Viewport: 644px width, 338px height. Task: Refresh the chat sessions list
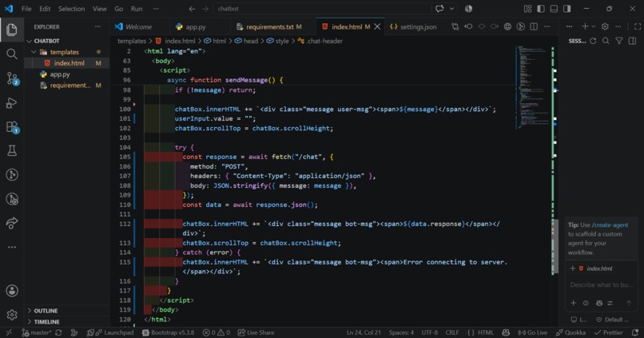593,41
